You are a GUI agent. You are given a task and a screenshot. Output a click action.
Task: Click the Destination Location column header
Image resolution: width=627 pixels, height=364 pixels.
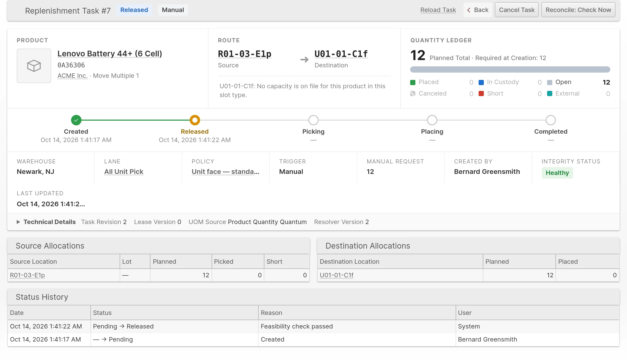pos(400,262)
